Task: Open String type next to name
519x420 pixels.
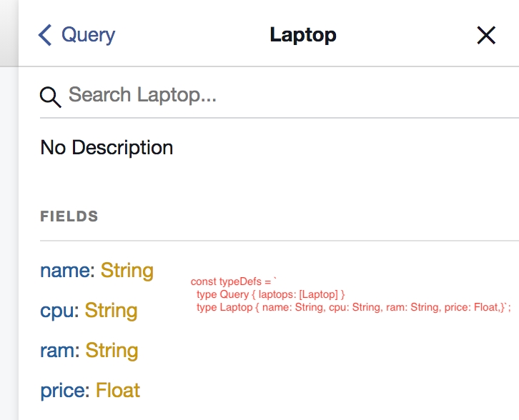Action: click(127, 271)
